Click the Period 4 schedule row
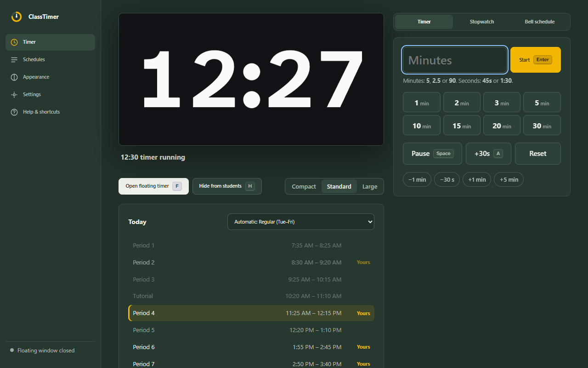 pyautogui.click(x=251, y=313)
